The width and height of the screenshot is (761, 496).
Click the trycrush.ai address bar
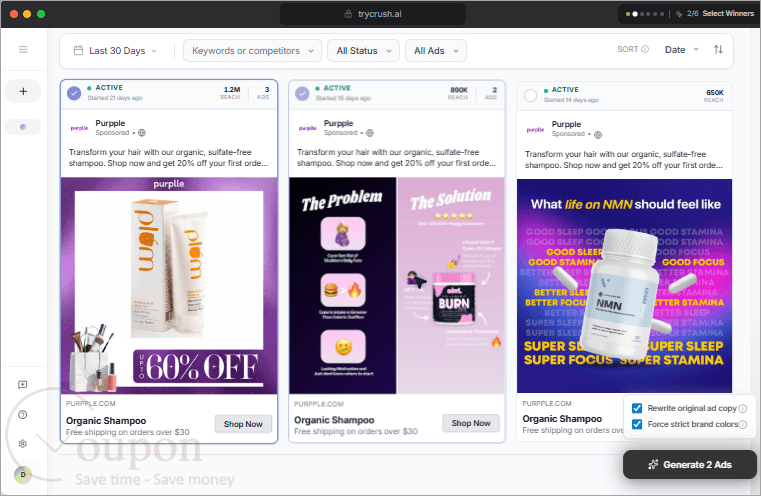pos(373,14)
